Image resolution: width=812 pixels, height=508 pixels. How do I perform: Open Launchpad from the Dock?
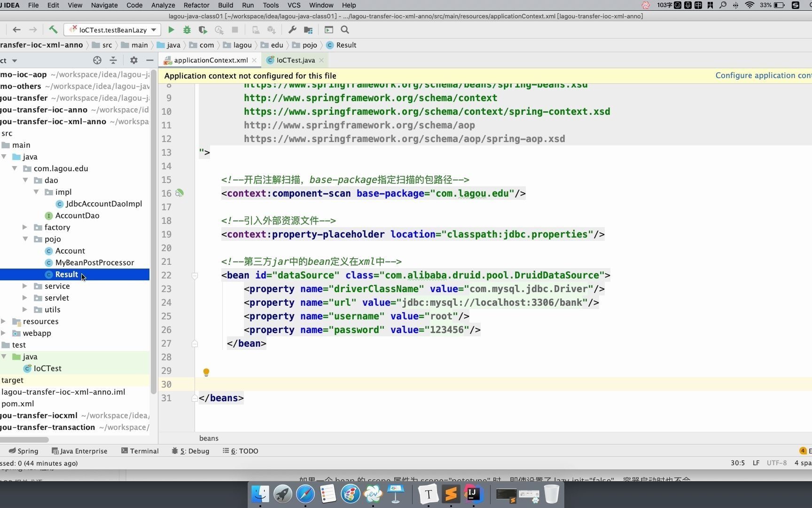point(283,494)
